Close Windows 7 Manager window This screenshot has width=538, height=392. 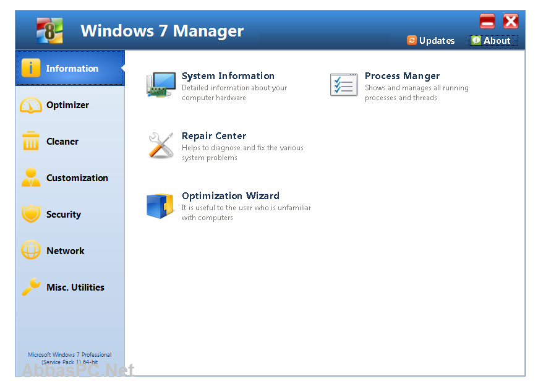pyautogui.click(x=511, y=21)
